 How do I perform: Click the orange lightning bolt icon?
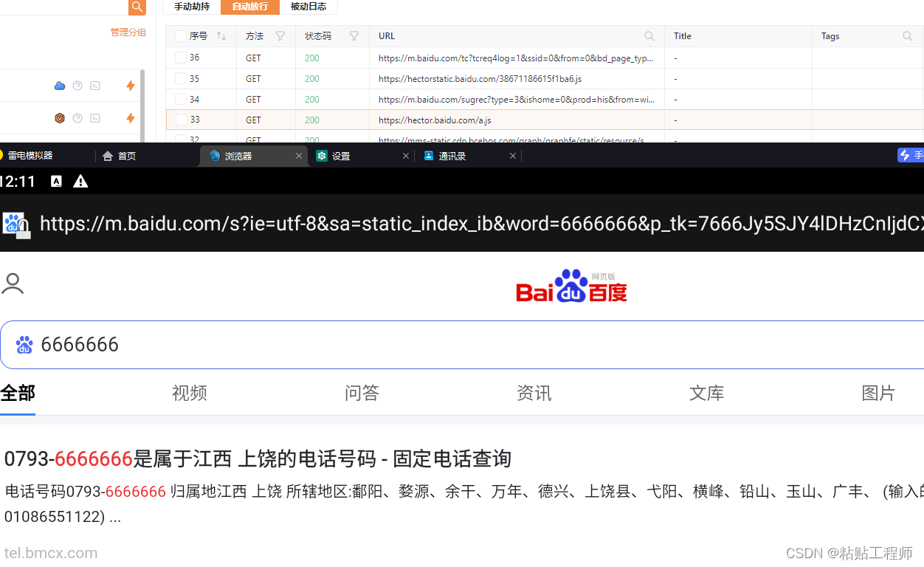point(130,86)
